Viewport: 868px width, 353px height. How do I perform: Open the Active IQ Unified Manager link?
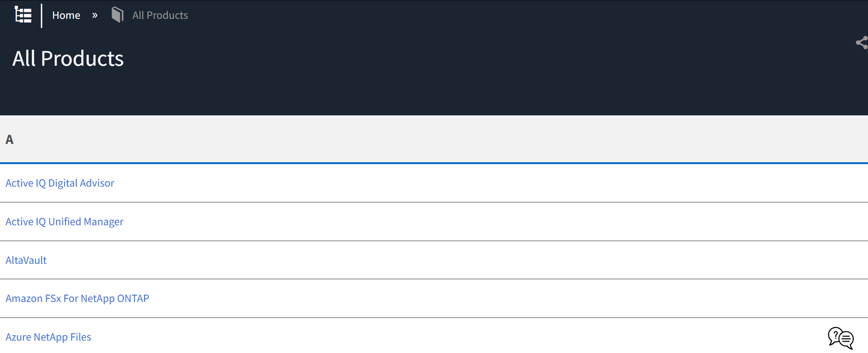coord(64,222)
